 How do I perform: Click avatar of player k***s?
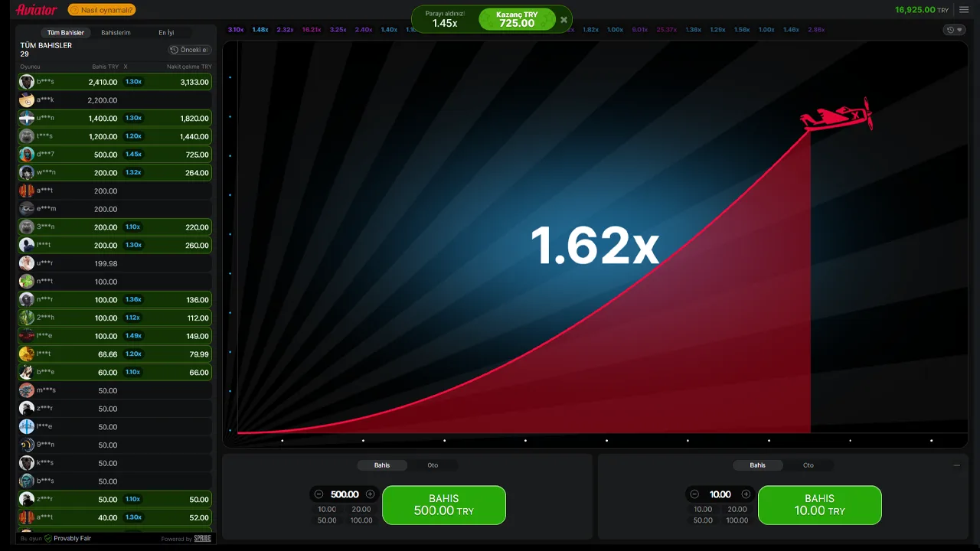pos(27,463)
